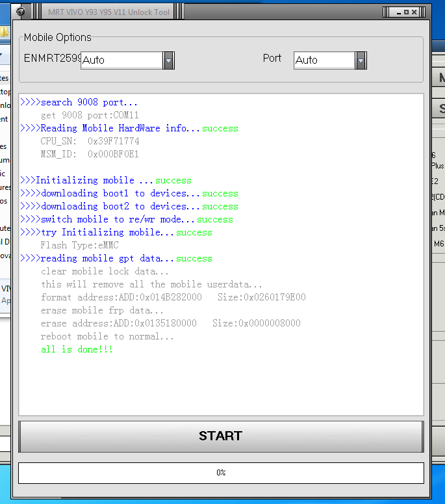Screen dimensions: 445x504
Task: Click the 'ENMRT2599' label
Action: (53, 58)
